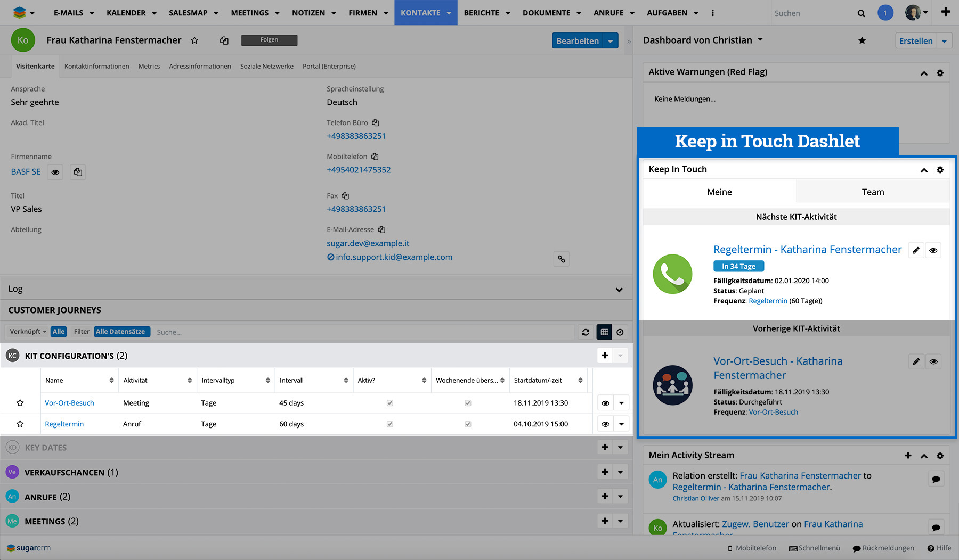Switch to Kontaktinformationen tab
The height and width of the screenshot is (560, 959).
pos(96,67)
